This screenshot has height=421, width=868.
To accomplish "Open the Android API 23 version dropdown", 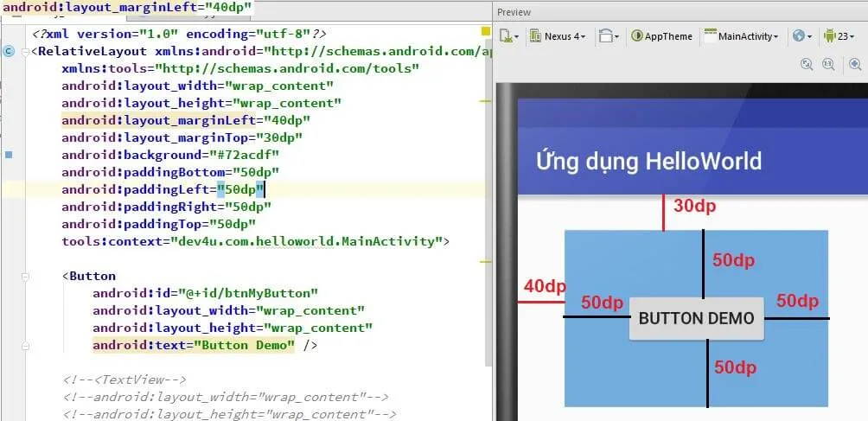I will [x=839, y=36].
